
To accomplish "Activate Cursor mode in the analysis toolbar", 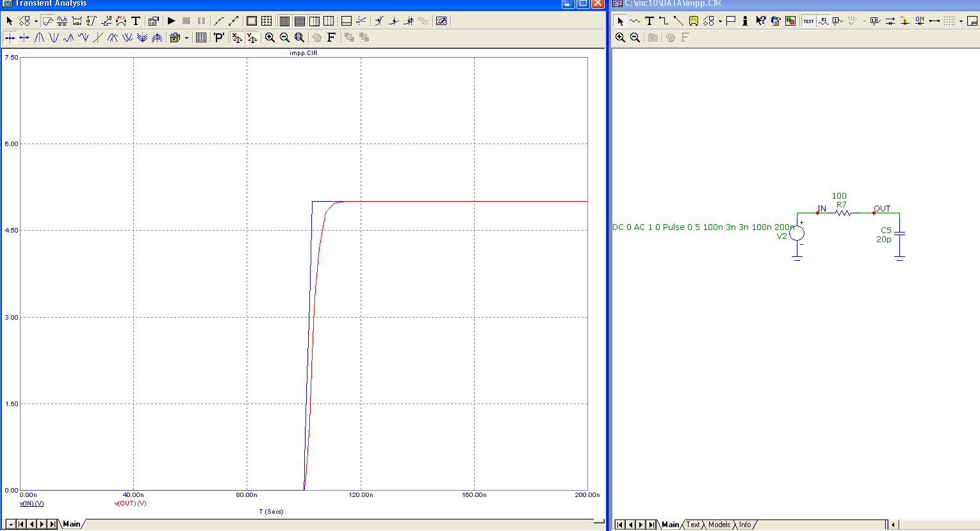I will (62, 21).
